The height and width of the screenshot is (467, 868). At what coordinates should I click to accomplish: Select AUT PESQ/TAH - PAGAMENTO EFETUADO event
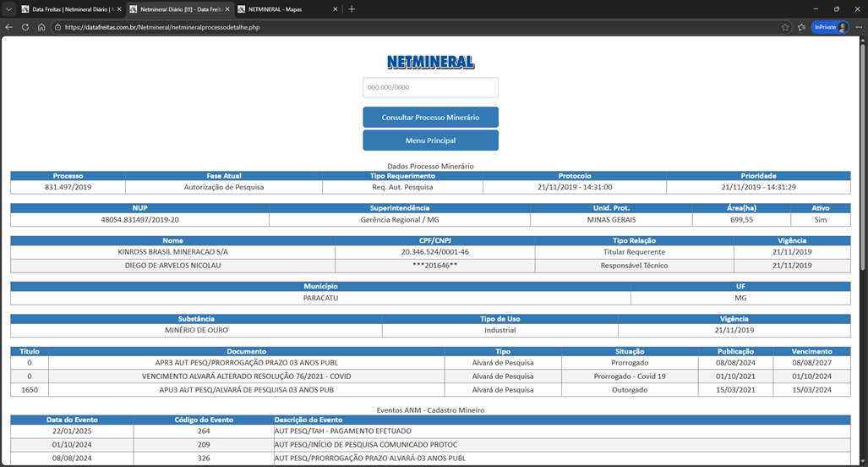(x=343, y=431)
